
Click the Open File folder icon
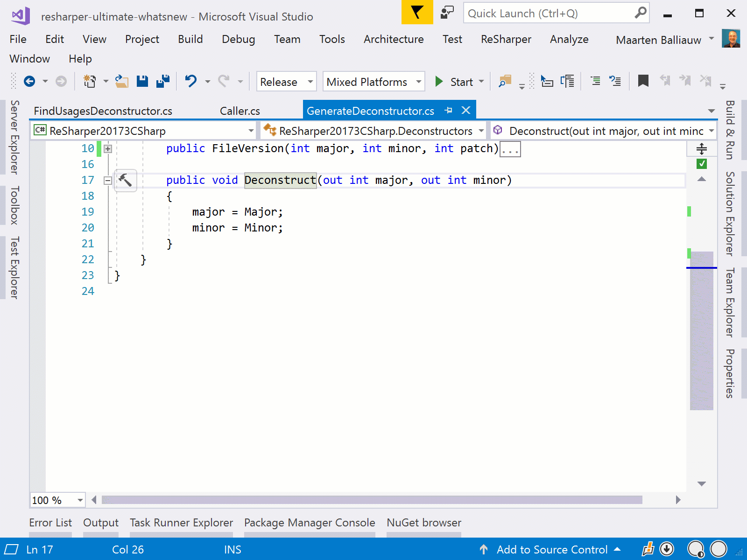(x=122, y=81)
